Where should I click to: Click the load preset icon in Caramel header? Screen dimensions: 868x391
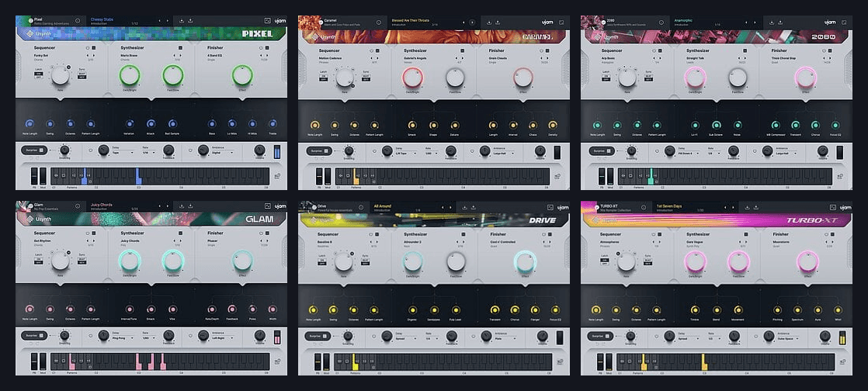[x=489, y=22]
